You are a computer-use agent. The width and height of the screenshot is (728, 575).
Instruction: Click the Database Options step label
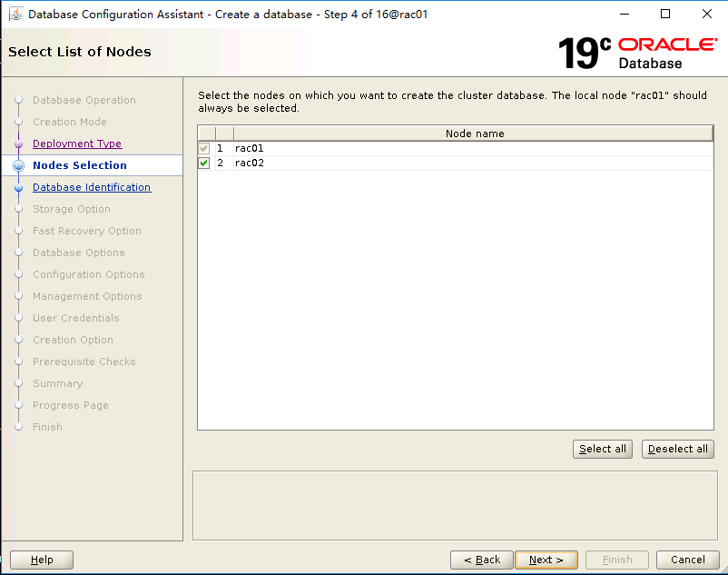click(x=78, y=253)
